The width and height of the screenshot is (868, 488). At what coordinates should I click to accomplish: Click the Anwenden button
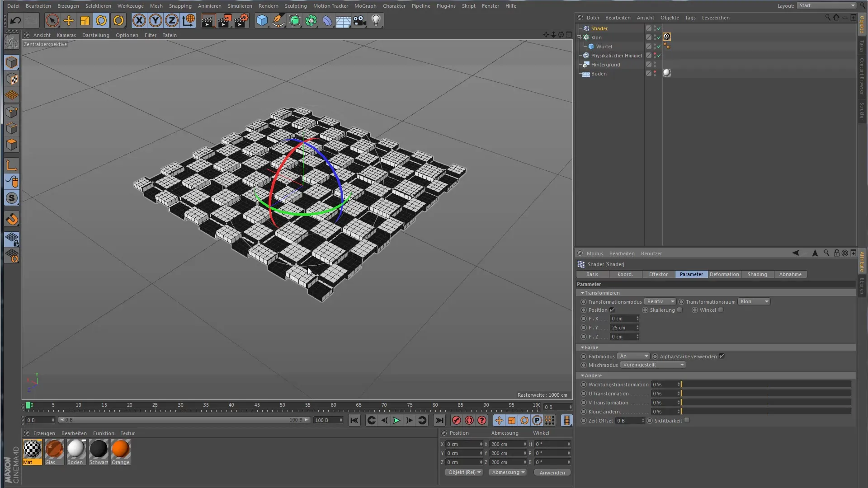pos(552,473)
